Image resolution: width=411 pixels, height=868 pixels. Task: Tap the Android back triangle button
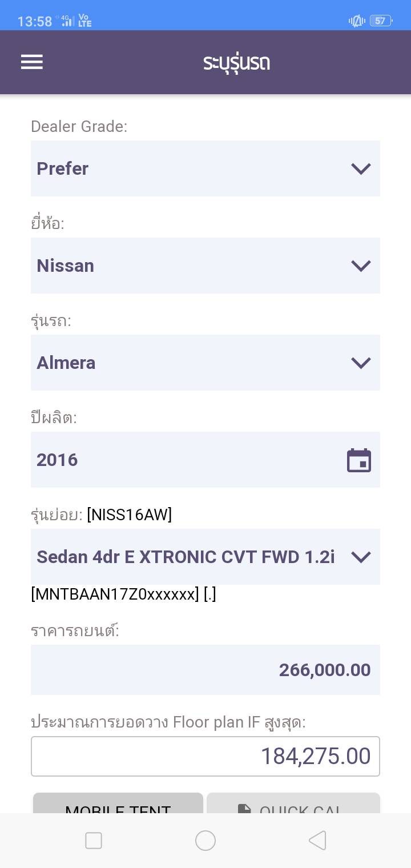click(x=317, y=841)
